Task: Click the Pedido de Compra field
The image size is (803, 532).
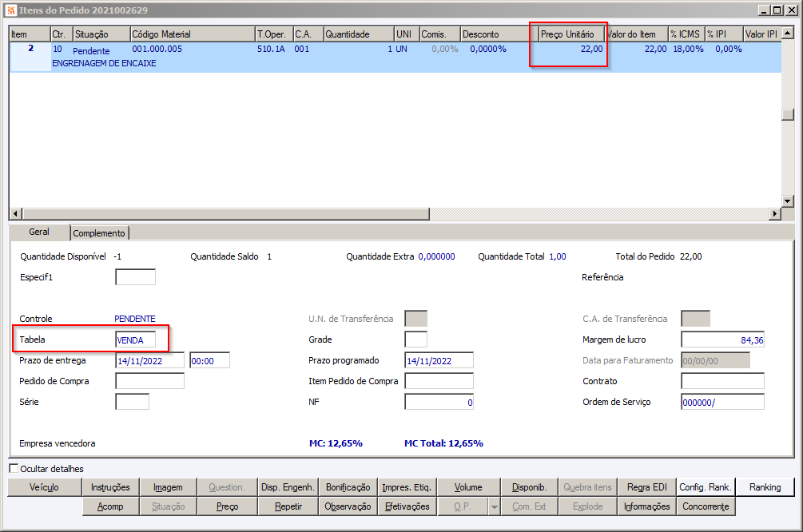Action: tap(149, 382)
